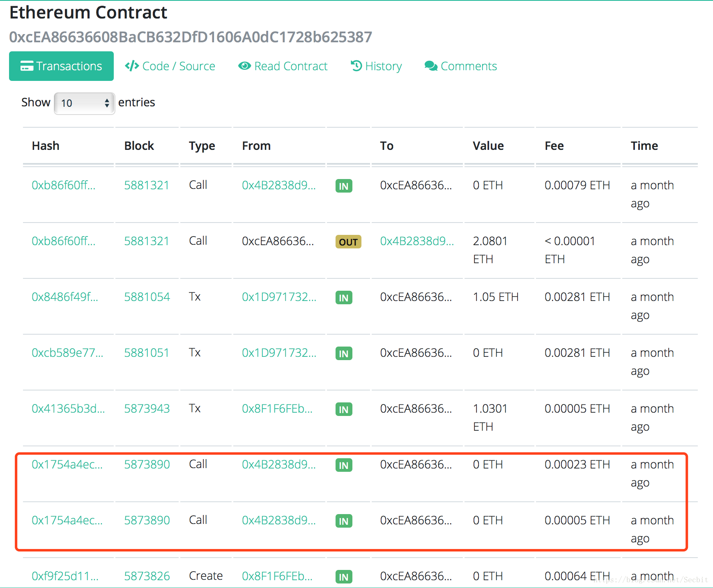Open the Comments tab

coord(461,66)
